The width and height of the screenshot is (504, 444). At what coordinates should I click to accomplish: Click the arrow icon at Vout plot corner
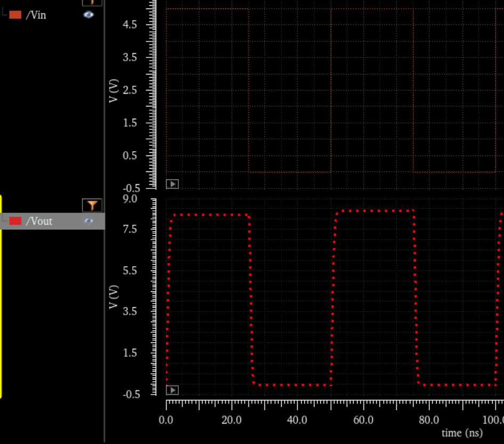point(172,390)
